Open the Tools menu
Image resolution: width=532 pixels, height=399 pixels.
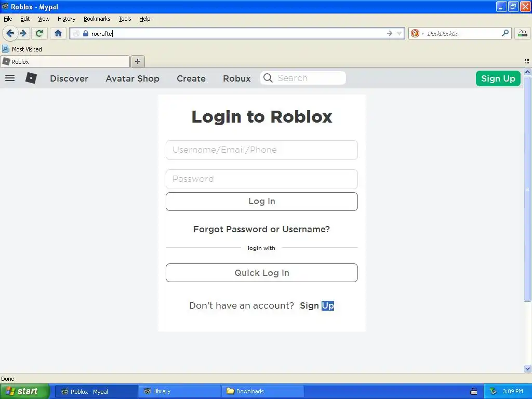pos(125,19)
